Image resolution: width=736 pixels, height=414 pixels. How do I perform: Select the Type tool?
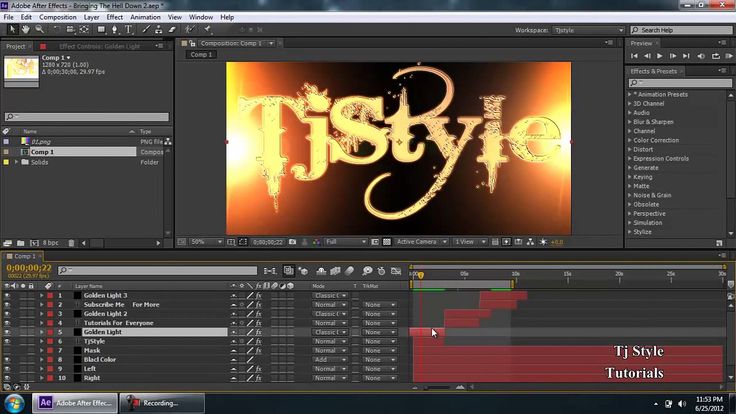(x=128, y=30)
